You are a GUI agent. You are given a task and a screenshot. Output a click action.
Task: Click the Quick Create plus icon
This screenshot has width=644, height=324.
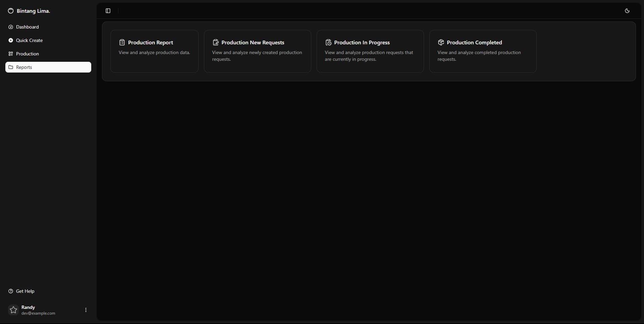tap(11, 40)
